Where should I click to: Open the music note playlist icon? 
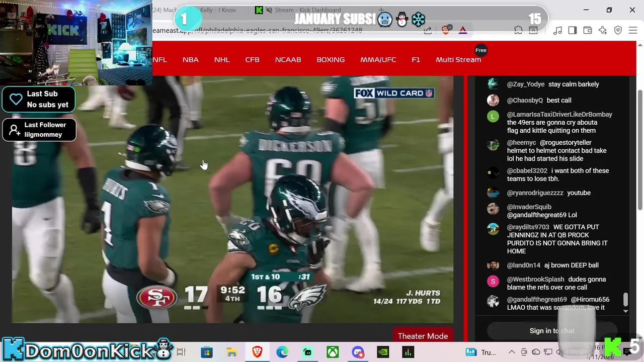557,30
